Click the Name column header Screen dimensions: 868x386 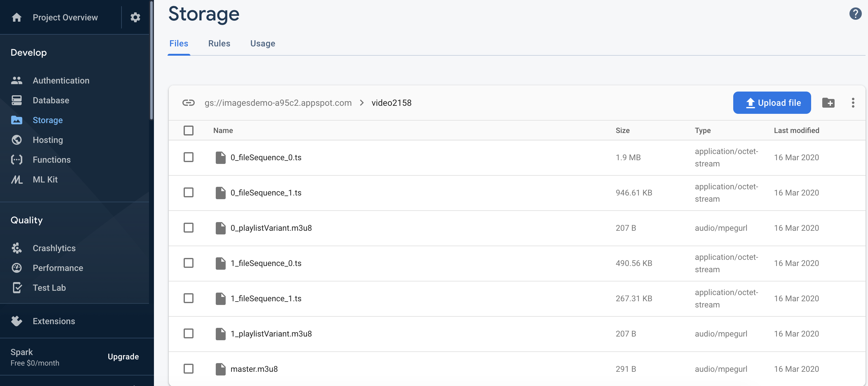(223, 131)
